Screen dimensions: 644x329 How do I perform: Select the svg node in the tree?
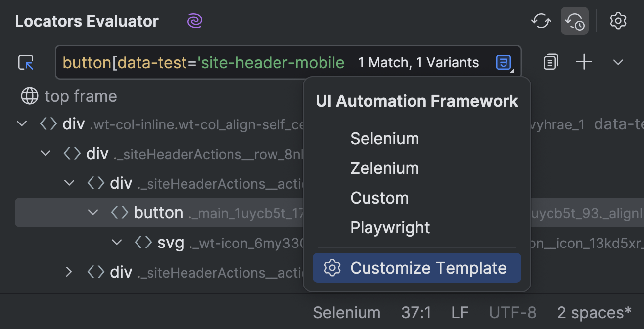pyautogui.click(x=171, y=242)
